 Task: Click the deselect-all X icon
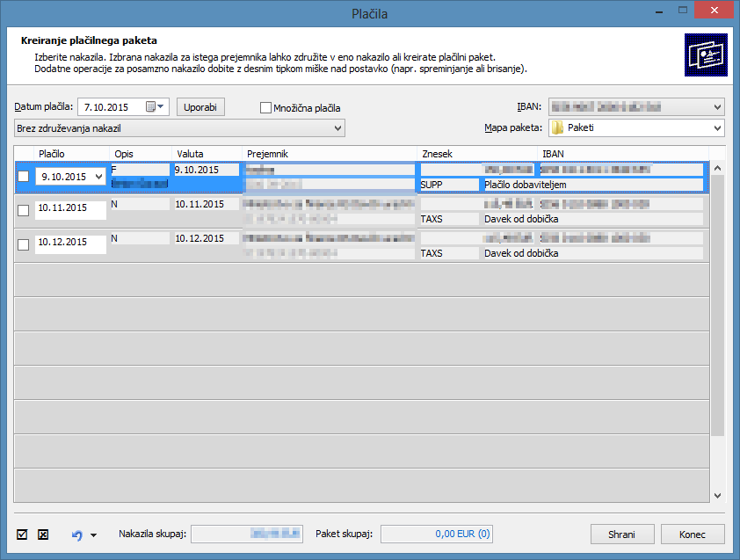42,534
